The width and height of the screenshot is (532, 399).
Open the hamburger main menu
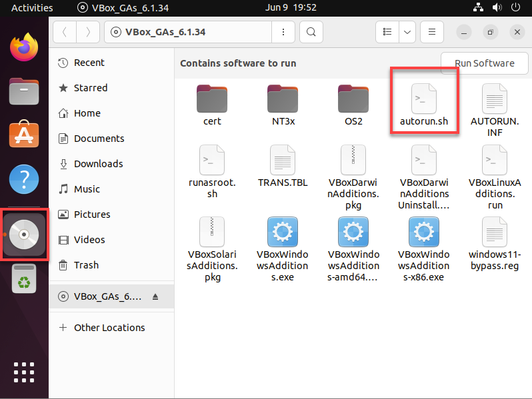click(x=432, y=32)
